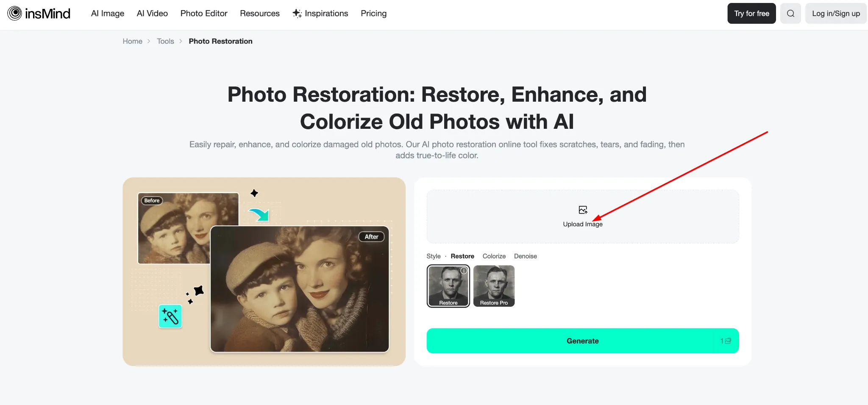The height and width of the screenshot is (405, 868).
Task: Choose the Restore Pro style thumbnail
Action: 494,286
